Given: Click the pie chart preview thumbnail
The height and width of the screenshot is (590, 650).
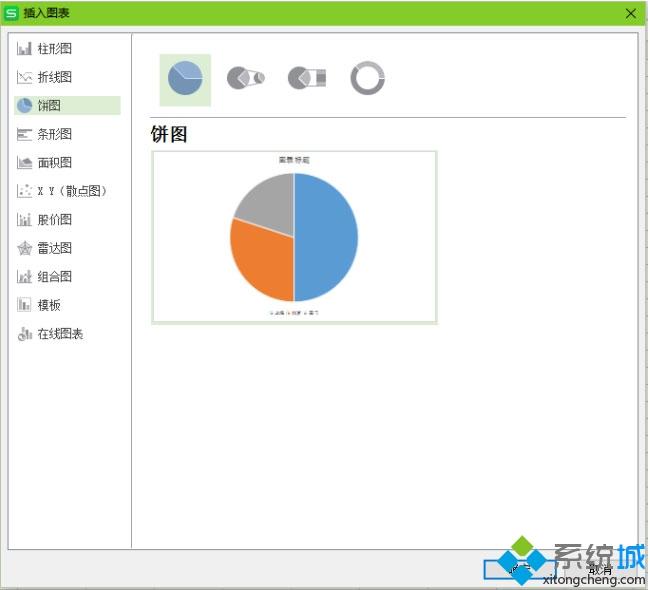Looking at the screenshot, I should point(294,237).
